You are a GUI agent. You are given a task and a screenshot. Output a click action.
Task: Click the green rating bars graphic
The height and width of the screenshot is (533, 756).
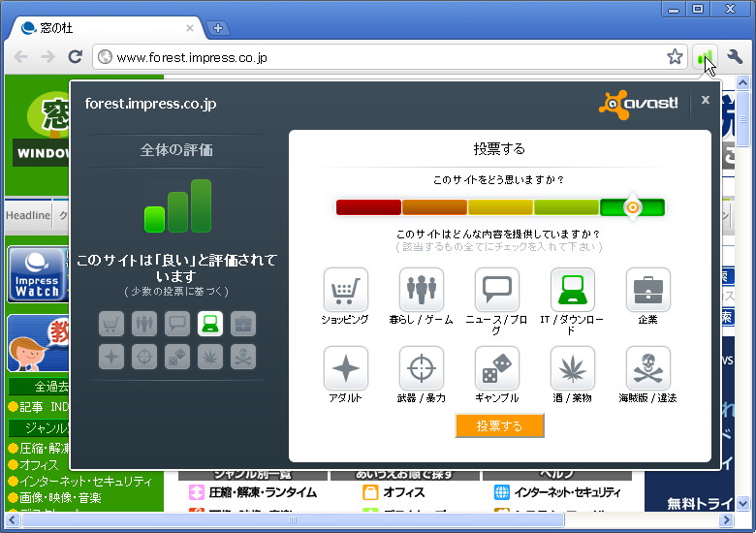tap(178, 205)
